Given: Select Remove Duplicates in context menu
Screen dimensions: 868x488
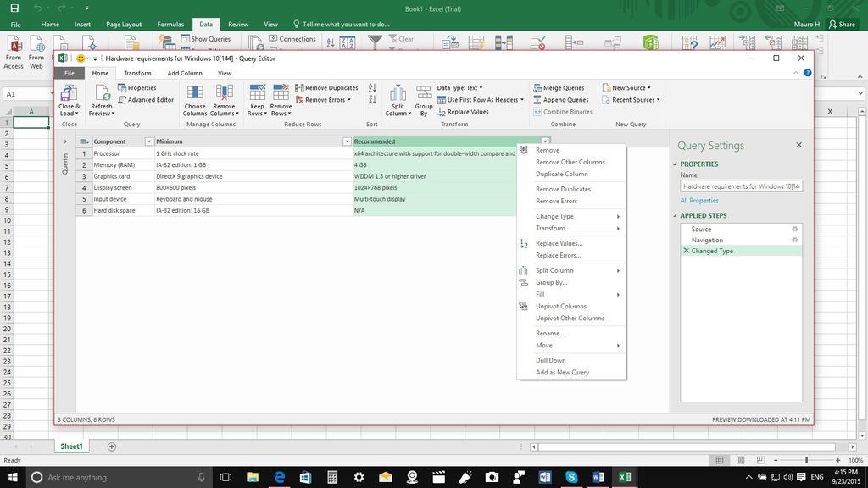Looking at the screenshot, I should pyautogui.click(x=565, y=188).
